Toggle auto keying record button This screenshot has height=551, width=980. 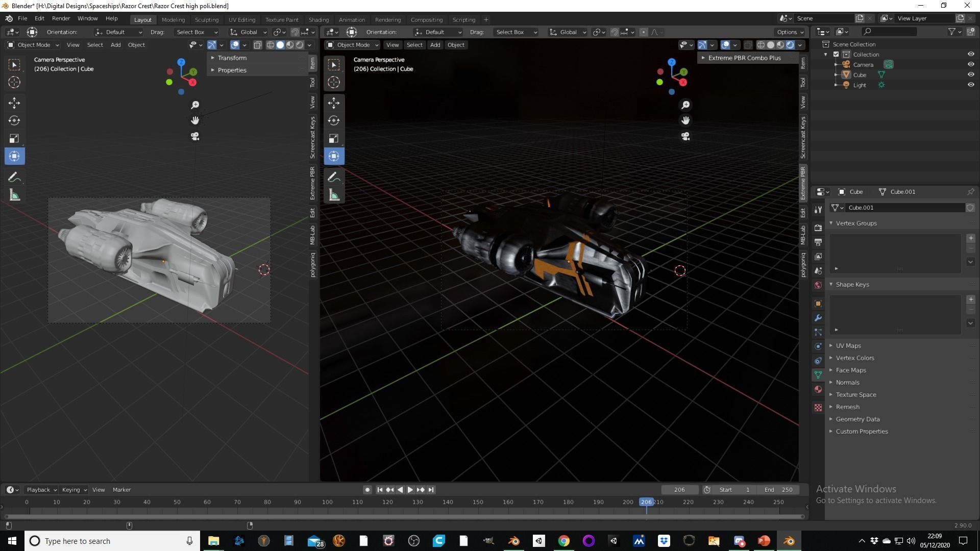pyautogui.click(x=367, y=490)
